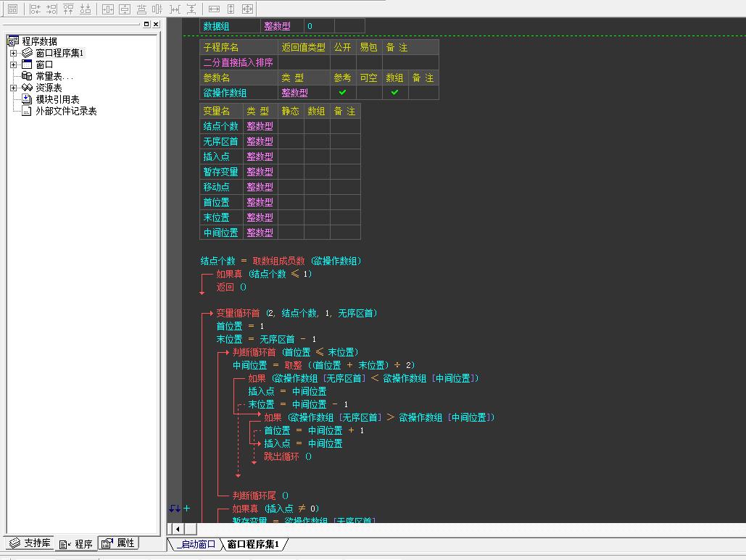
Task: Click the 外部文件记录表 tree icon
Action: point(27,111)
